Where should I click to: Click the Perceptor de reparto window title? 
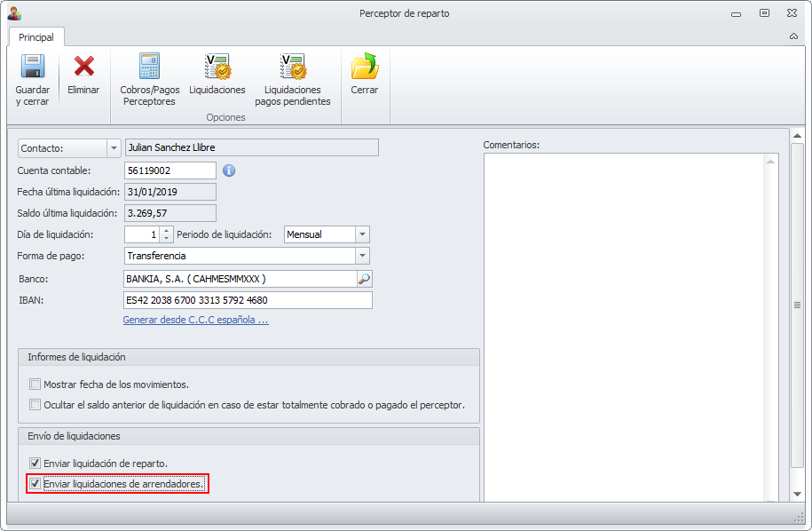pos(405,13)
